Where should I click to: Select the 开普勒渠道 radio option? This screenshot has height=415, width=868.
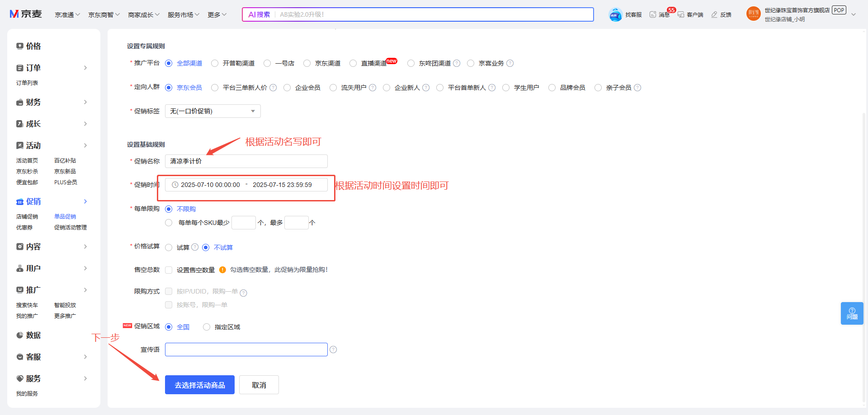pos(215,63)
